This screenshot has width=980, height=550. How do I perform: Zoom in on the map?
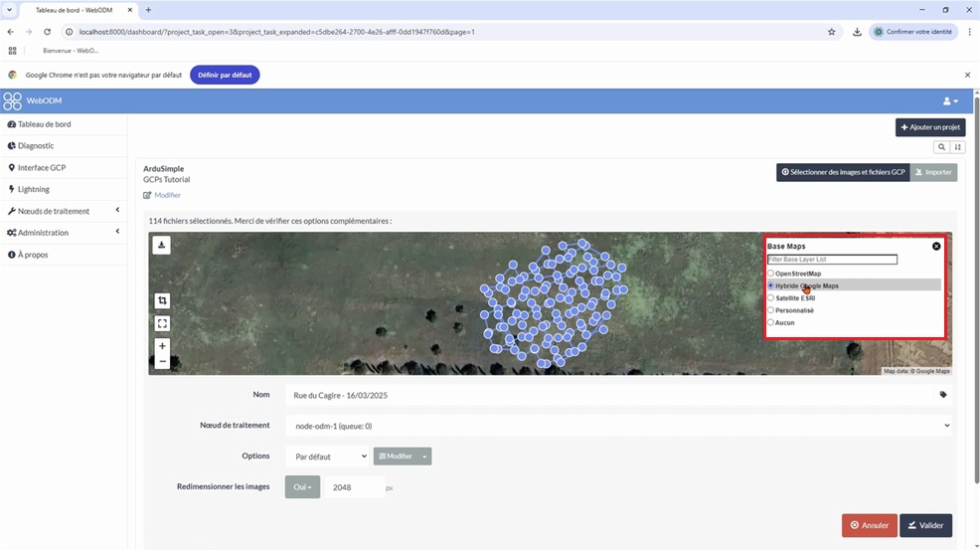162,346
